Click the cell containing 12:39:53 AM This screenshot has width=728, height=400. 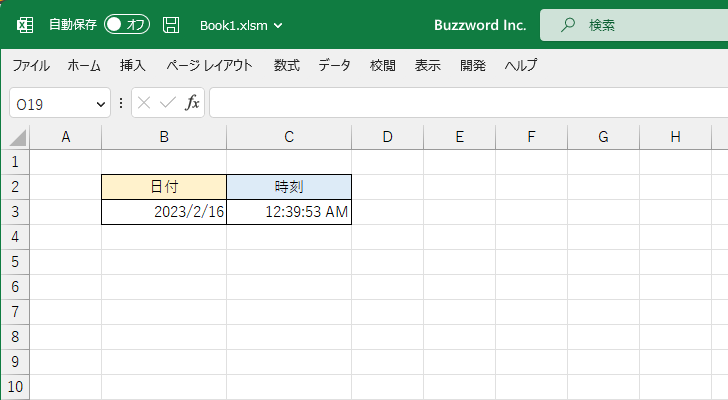pyautogui.click(x=289, y=212)
